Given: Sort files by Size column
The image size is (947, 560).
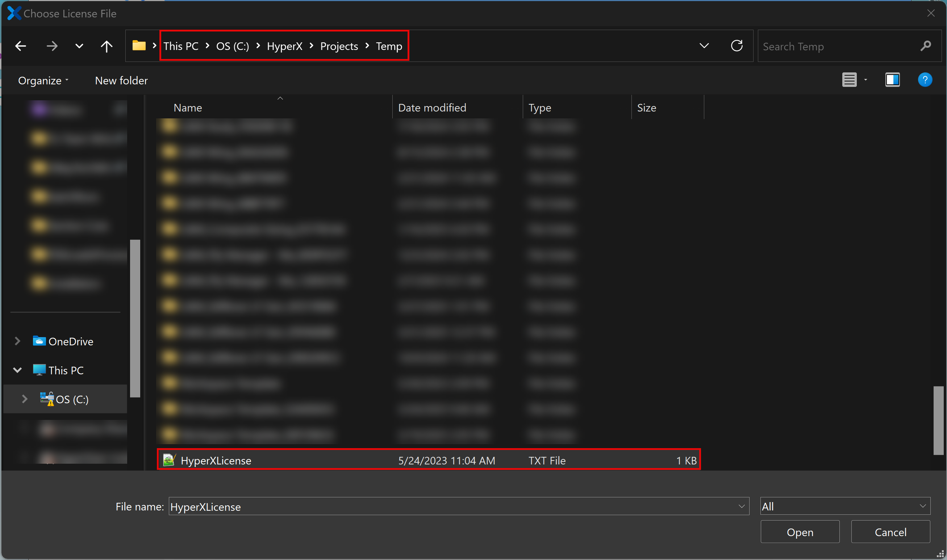Looking at the screenshot, I should coord(668,108).
